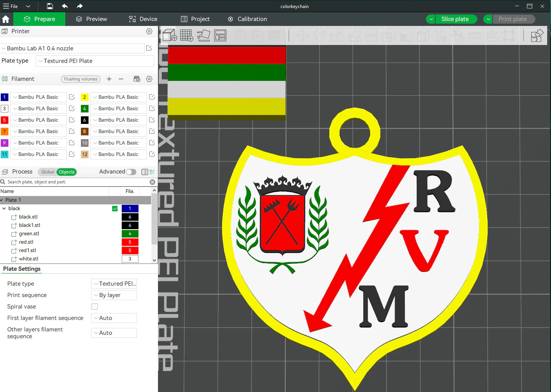Screen dimensions: 551x392
Task: Select the Move tool icon
Action: pyautogui.click(x=303, y=35)
